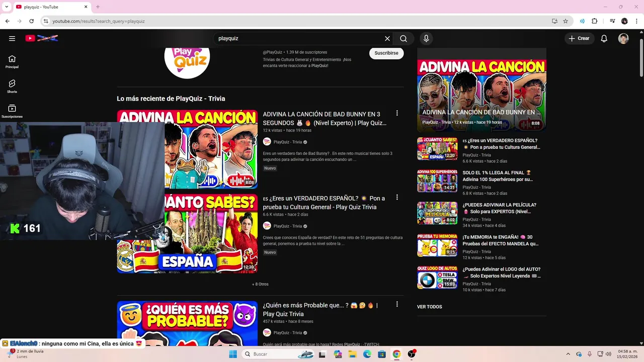Image resolution: width=644 pixels, height=362 pixels.
Task: Open the ADIVINA LA CANCIÓN video title
Action: coord(325,119)
